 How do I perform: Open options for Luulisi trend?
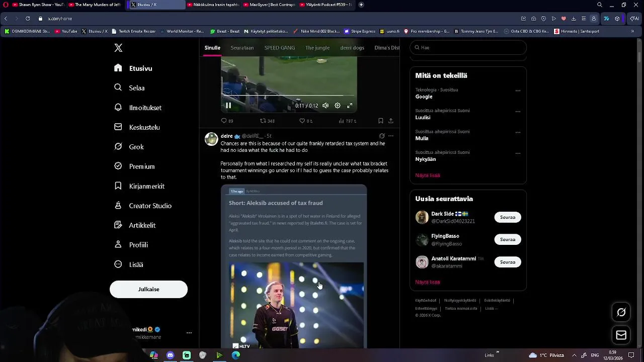(518, 112)
